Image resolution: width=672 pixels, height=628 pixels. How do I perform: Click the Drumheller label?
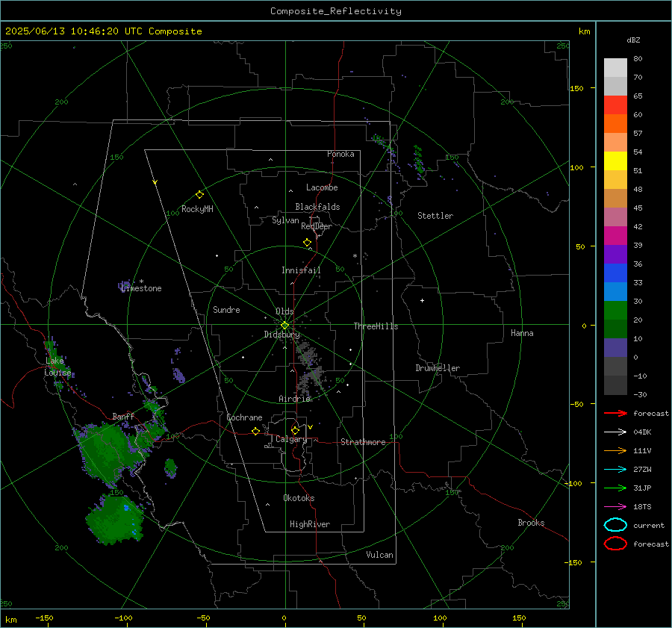(438, 368)
